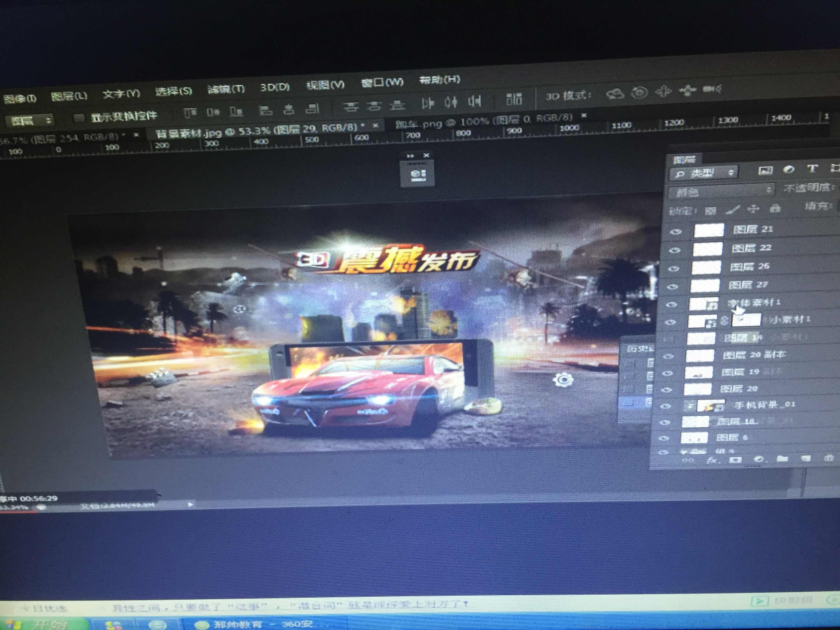Screen dimensions: 840x630
Task: Click the distribute right edges icon
Action: (x=475, y=101)
